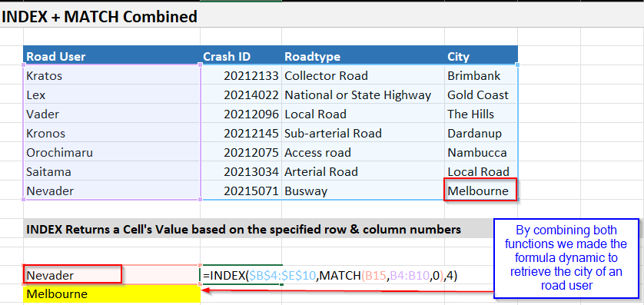
Task: Select the 'INDEX + MATCH Combined' title cell
Action: click(100, 17)
